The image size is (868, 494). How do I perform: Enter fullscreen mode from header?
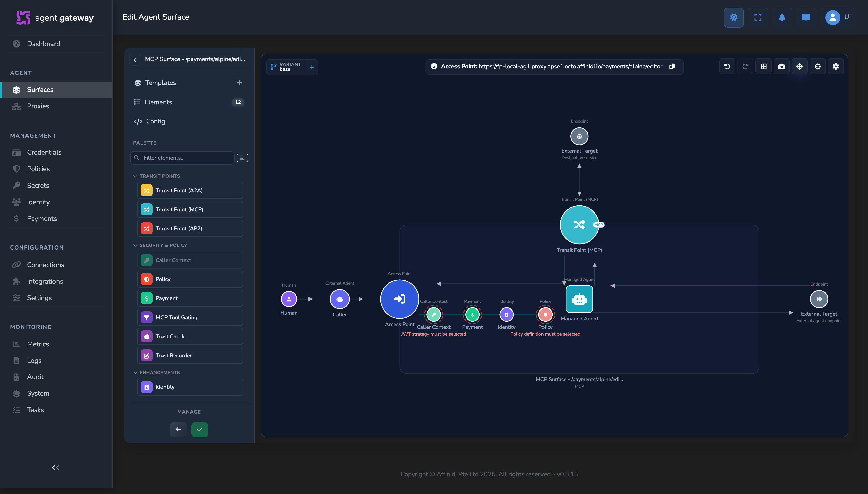pyautogui.click(x=758, y=17)
